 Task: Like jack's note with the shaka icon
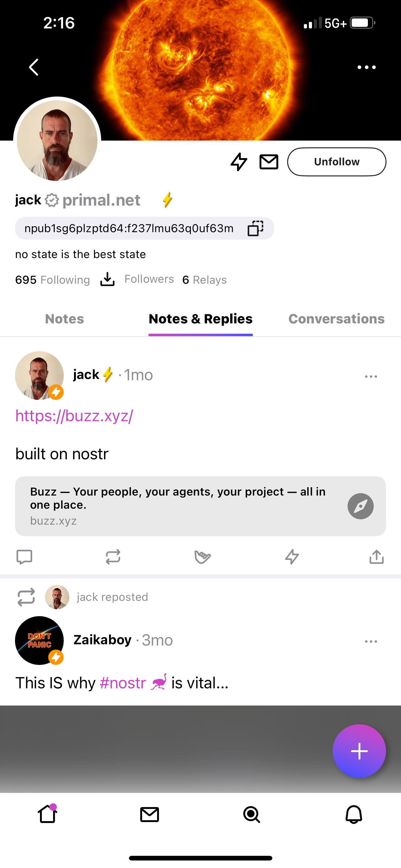(x=202, y=557)
